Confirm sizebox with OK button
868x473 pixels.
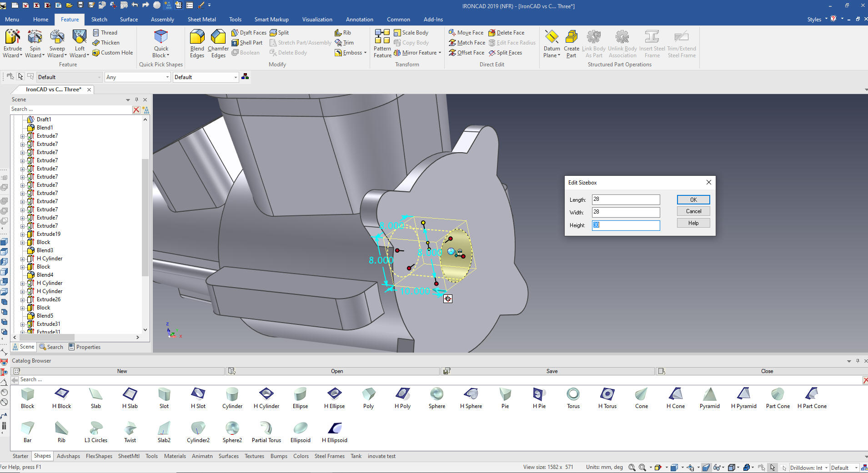point(693,199)
